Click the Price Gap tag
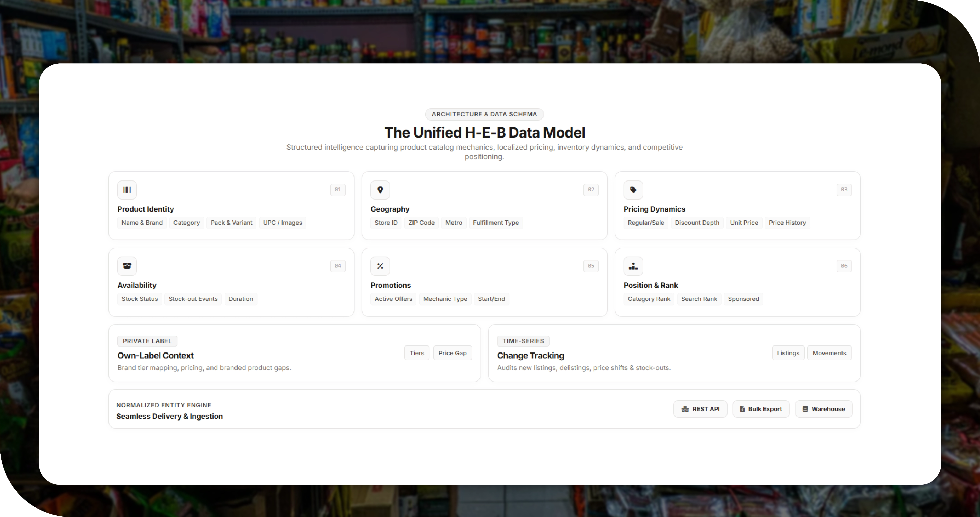This screenshot has width=980, height=517. 452,353
